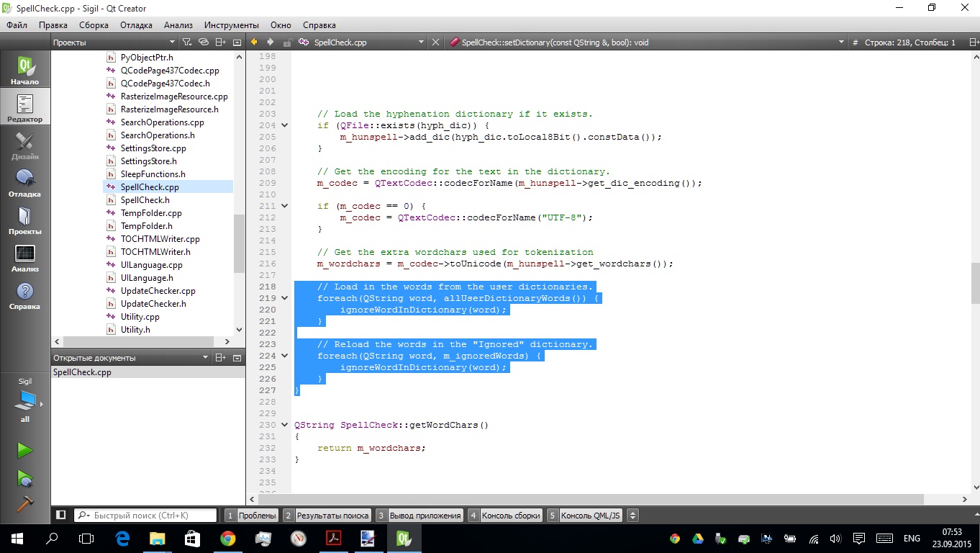Click the filter tree icon in Проекты panel
This screenshot has width=980, height=553.
pyautogui.click(x=186, y=42)
